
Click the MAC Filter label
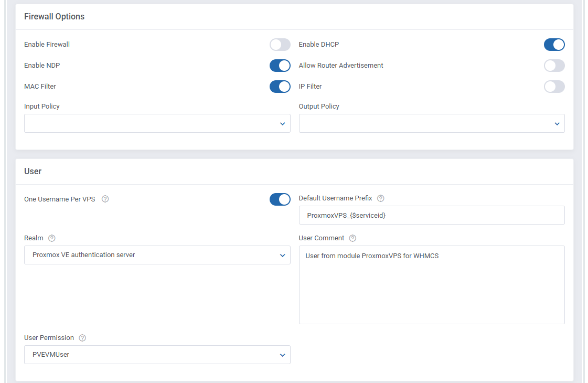(40, 86)
